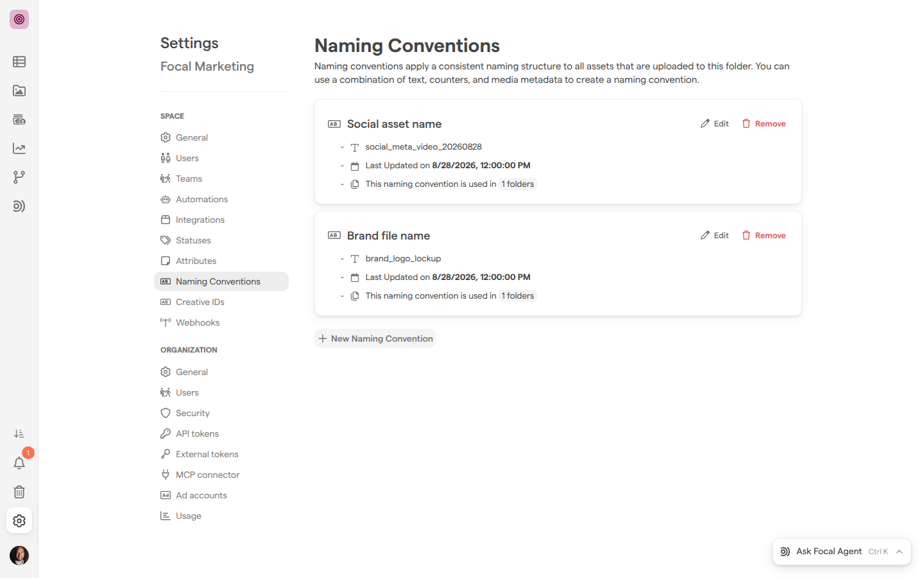Open Statuses settings
The image size is (924, 578).
(221, 240)
